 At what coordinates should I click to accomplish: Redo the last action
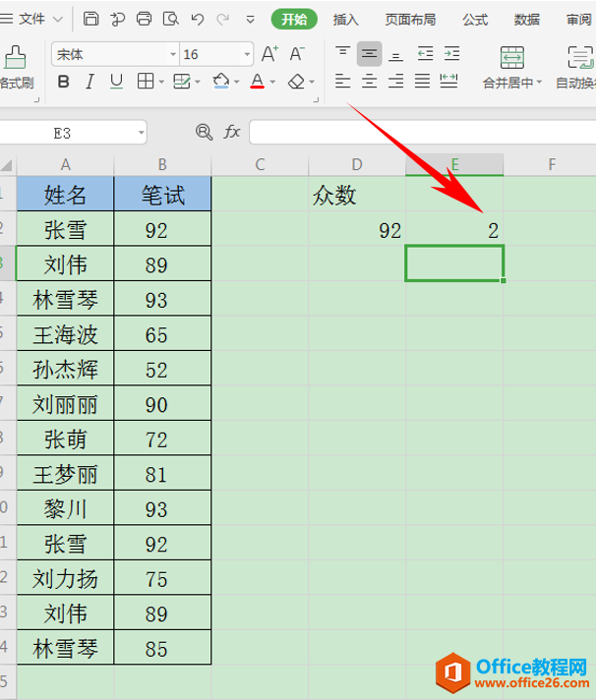point(223,20)
